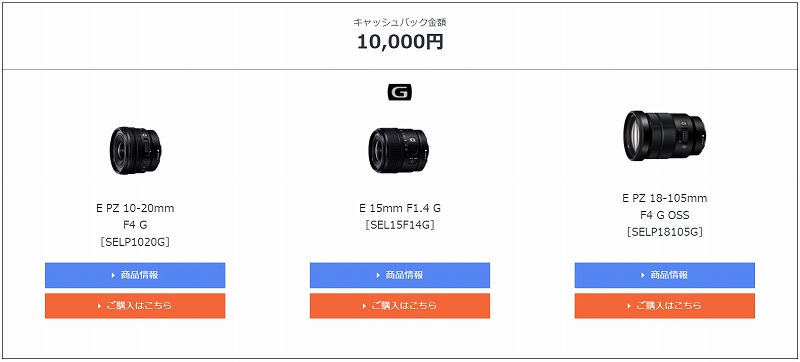Click arrow icon on SELP1020G 商品情報 button
The width and height of the screenshot is (800, 362).
(113, 275)
